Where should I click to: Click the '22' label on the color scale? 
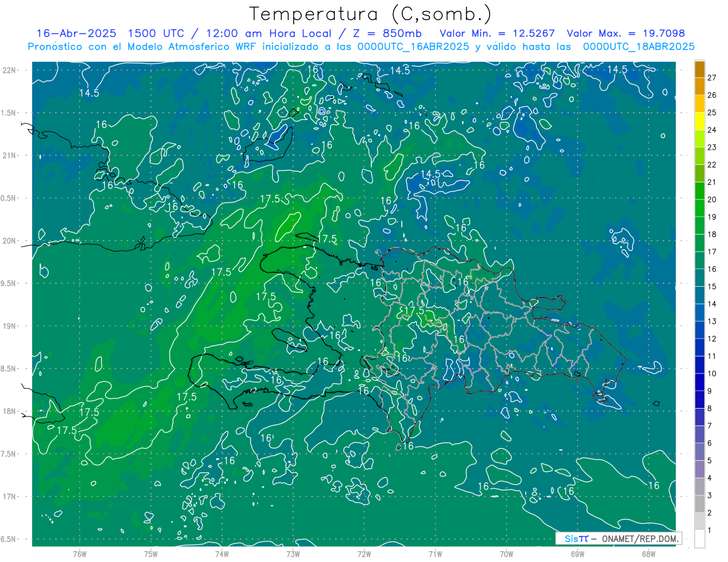[712, 165]
